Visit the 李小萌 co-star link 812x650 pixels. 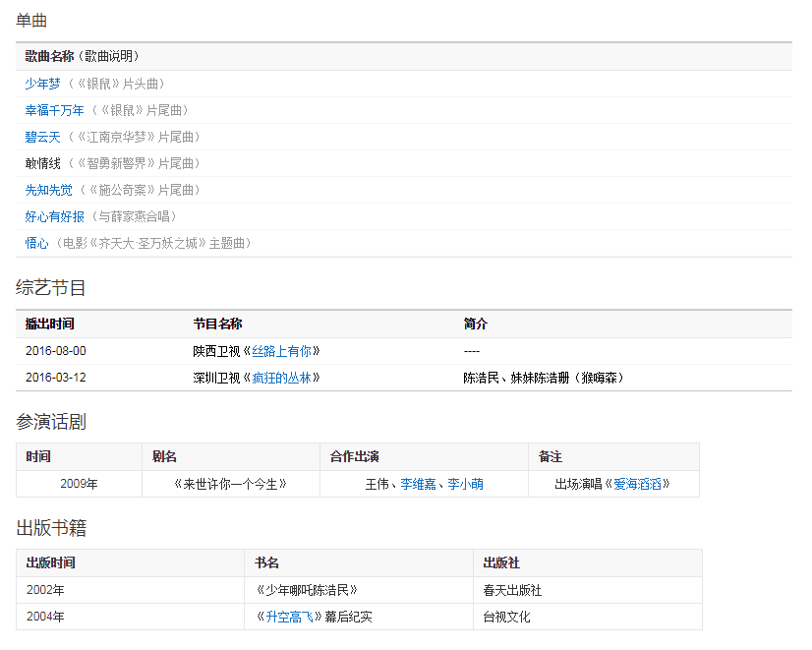(465, 484)
